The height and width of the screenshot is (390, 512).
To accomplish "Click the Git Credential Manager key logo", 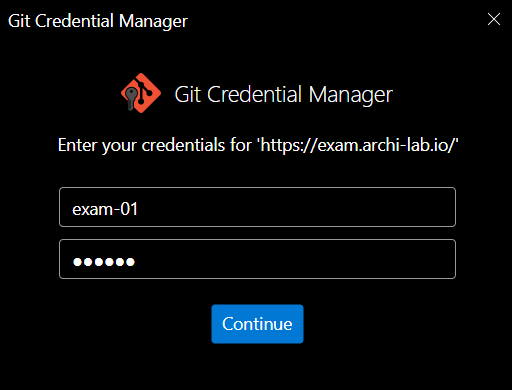I will pyautogui.click(x=141, y=93).
